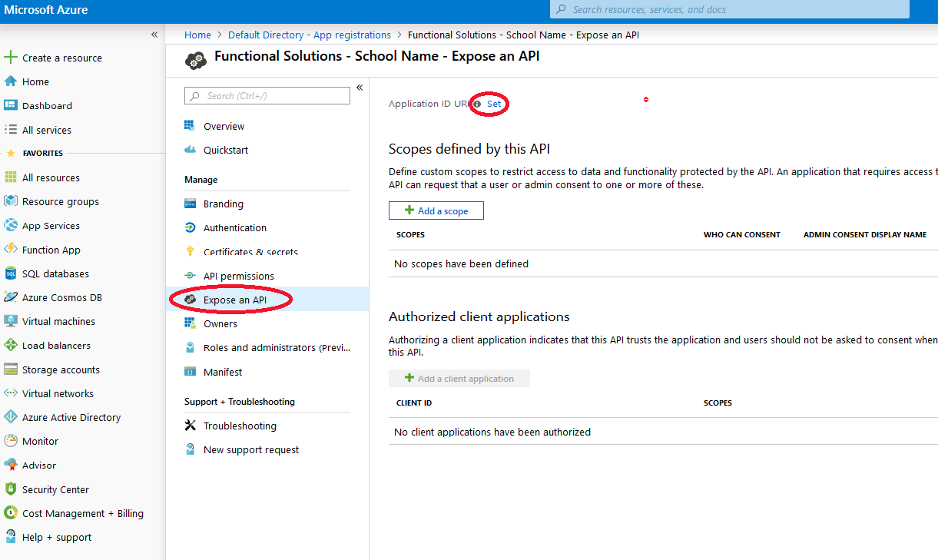Click the Quickstart cloud icon
The image size is (938, 560).
pos(190,150)
